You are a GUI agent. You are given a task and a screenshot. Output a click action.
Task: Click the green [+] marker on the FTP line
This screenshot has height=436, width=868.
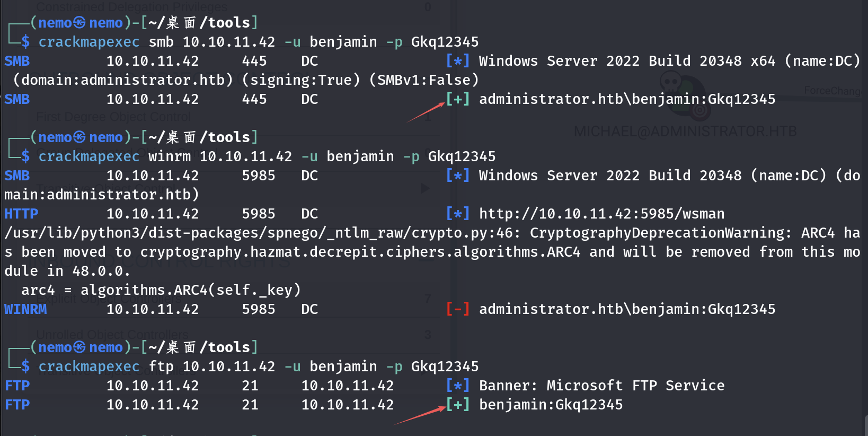click(x=458, y=405)
